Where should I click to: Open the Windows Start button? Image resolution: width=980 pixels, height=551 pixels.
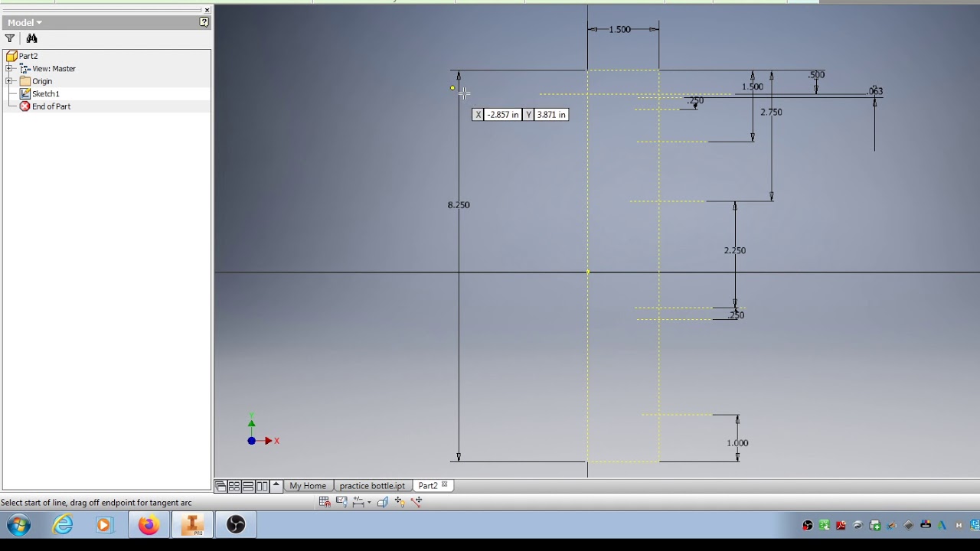click(x=19, y=525)
